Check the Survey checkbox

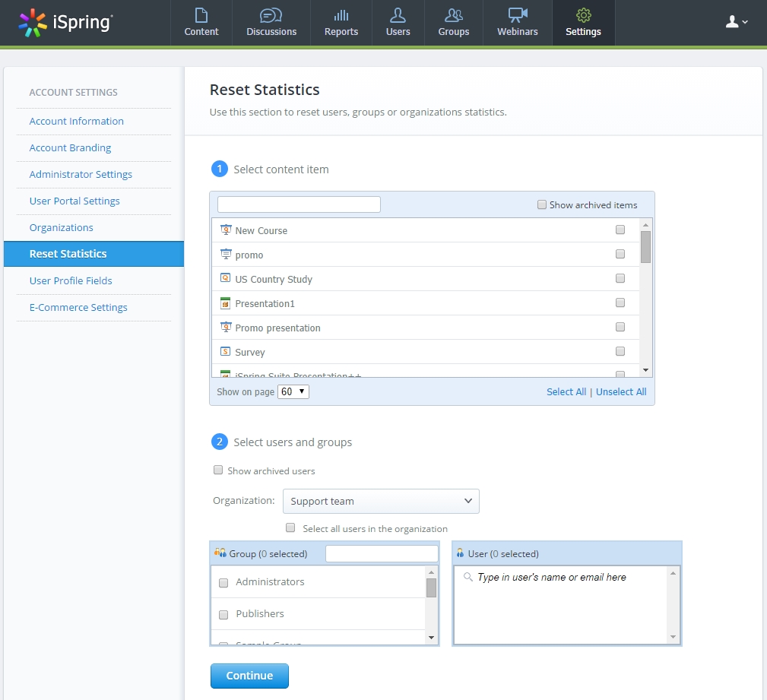[x=620, y=351]
